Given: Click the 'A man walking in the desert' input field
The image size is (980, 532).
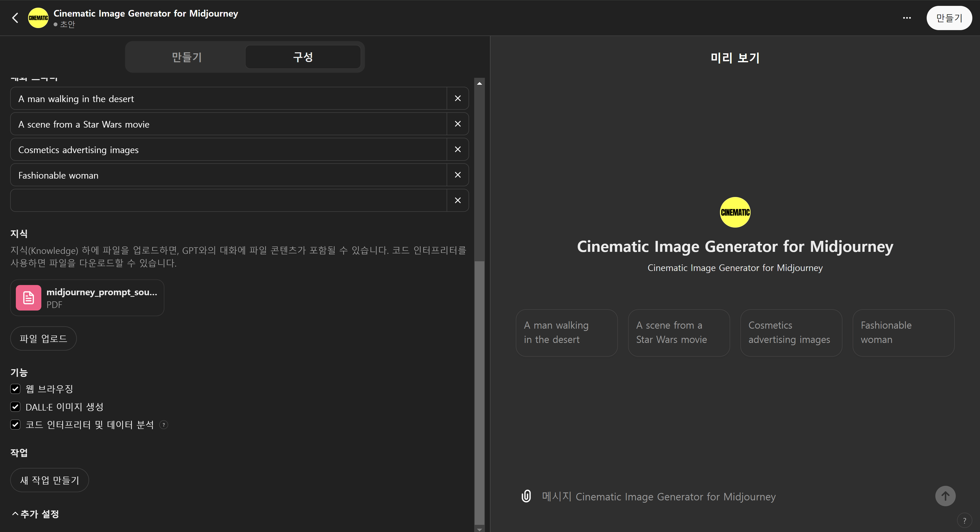Looking at the screenshot, I should 228,98.
